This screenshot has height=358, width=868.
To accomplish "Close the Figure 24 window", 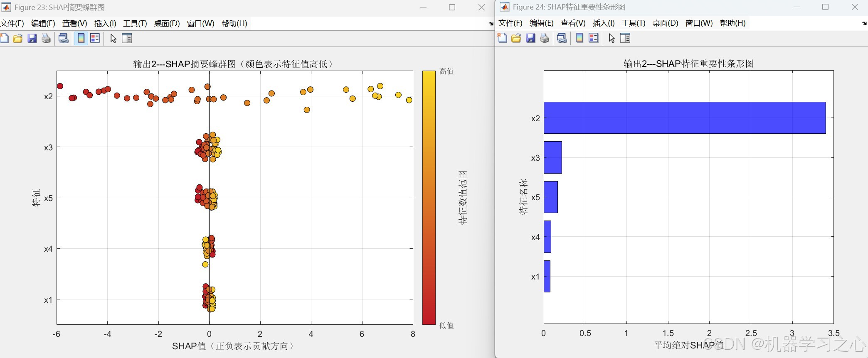I will pos(855,7).
